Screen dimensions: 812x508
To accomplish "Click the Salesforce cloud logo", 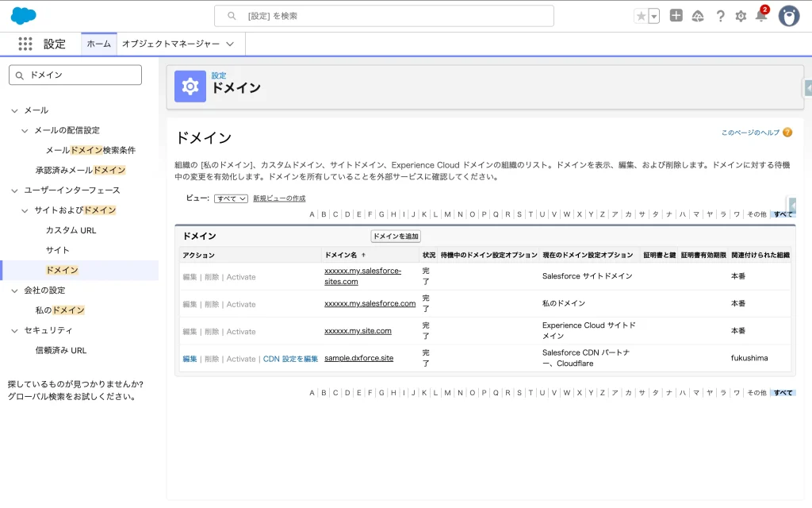I will (24, 15).
